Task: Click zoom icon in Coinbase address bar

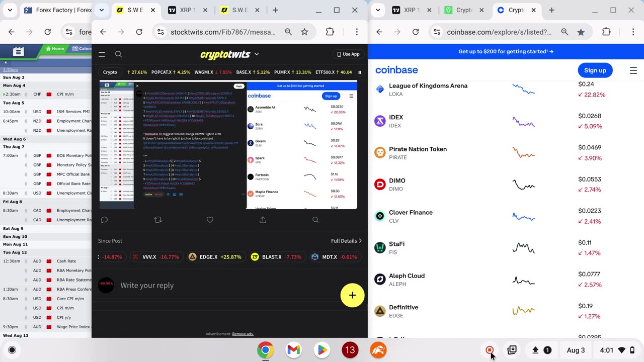Action: 565,32
